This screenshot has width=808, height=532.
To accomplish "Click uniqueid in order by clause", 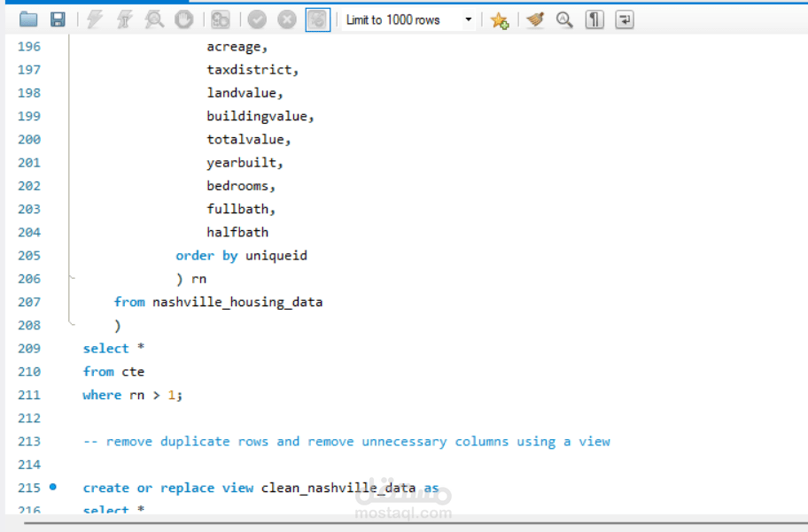I will point(276,256).
